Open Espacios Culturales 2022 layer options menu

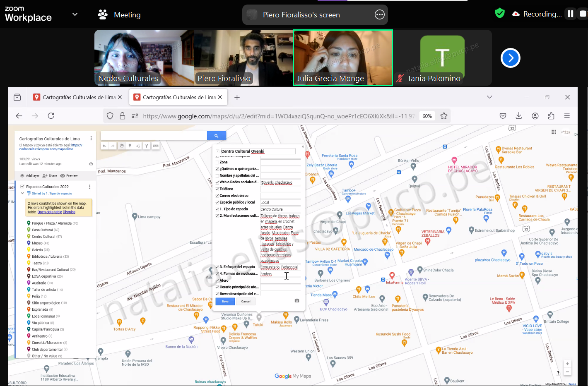click(90, 187)
